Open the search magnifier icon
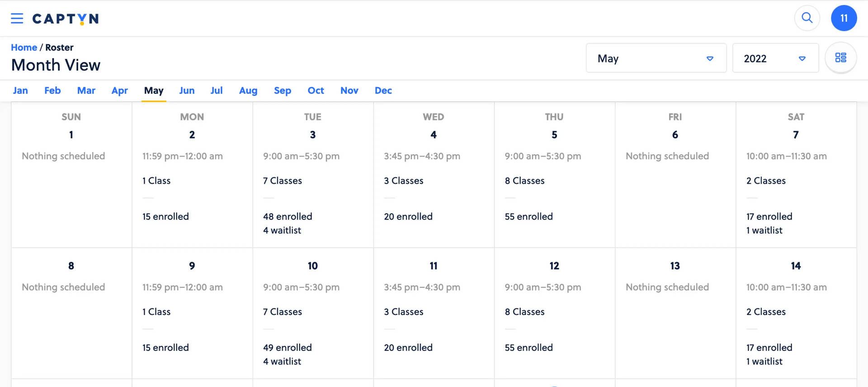 coord(807,18)
